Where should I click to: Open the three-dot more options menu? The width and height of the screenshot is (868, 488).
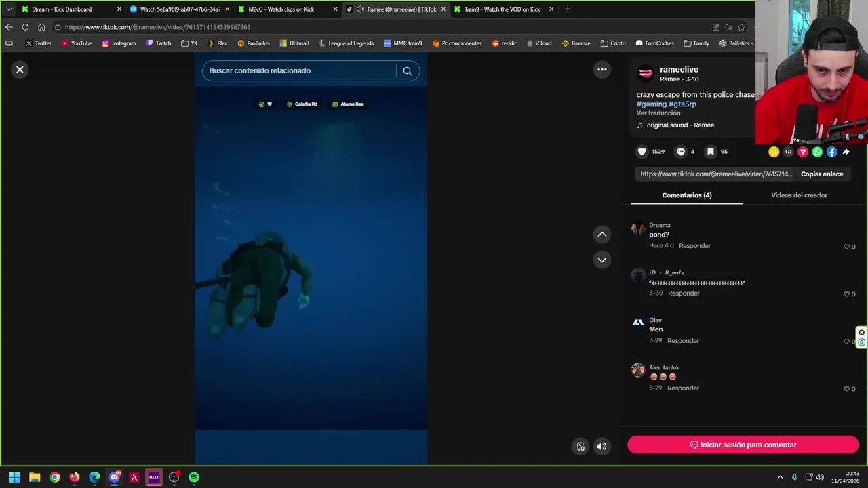tap(601, 69)
